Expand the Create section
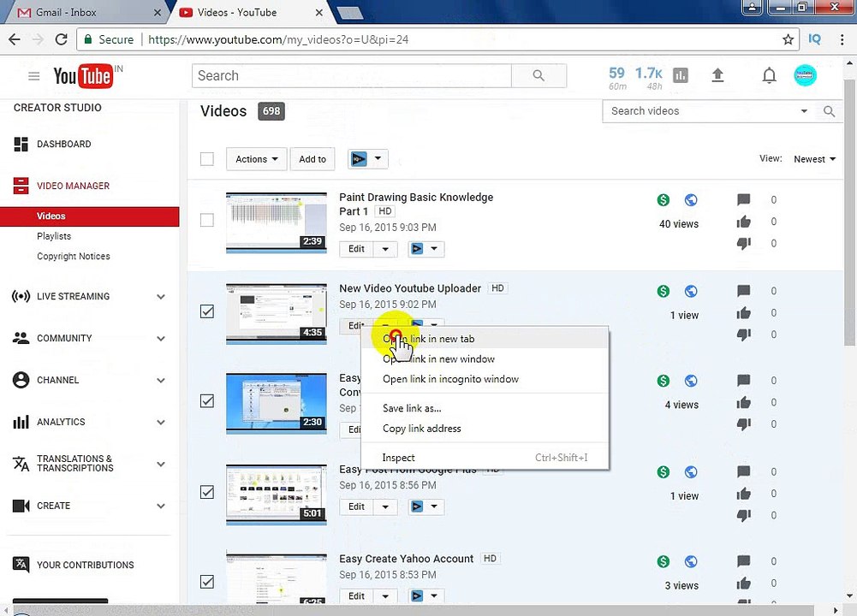Image resolution: width=857 pixels, height=616 pixels. 161,506
